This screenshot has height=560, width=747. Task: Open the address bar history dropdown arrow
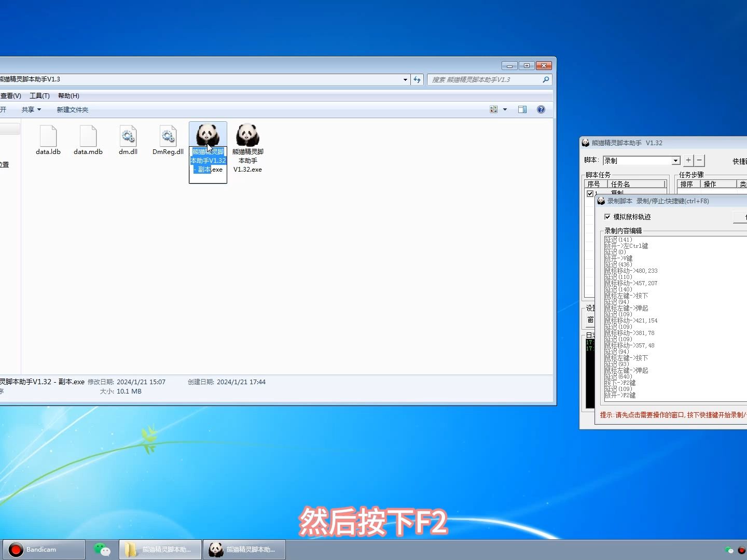point(405,79)
